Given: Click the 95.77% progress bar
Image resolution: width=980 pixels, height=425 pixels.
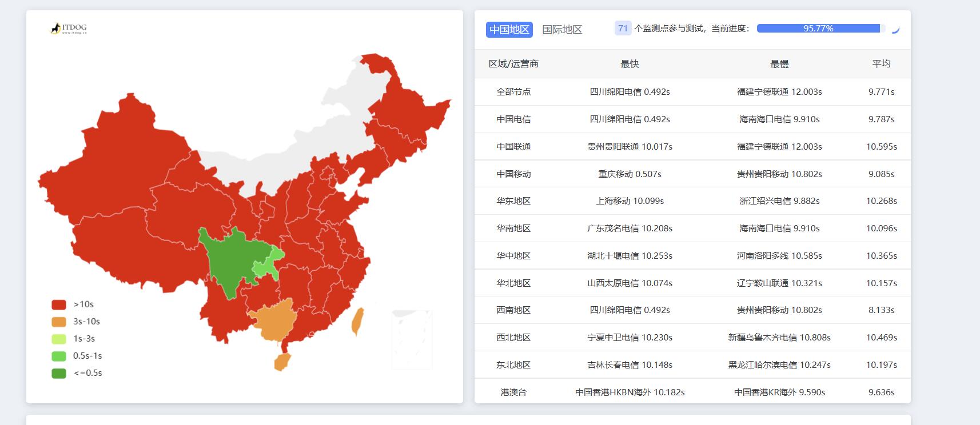Looking at the screenshot, I should click(818, 29).
